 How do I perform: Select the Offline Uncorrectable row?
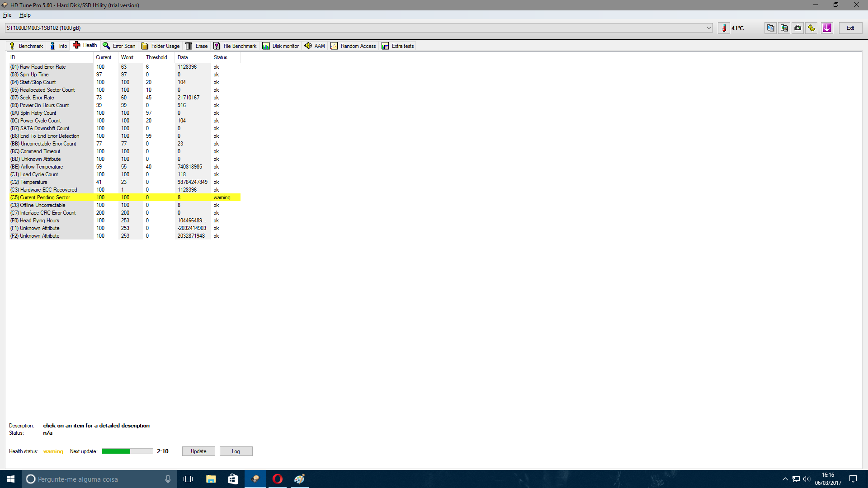[x=124, y=205]
